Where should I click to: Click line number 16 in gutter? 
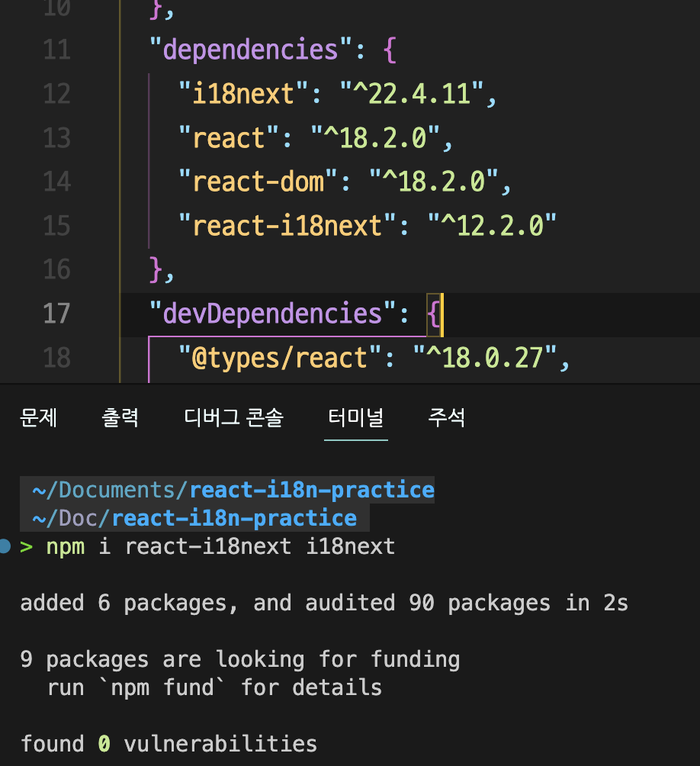coord(57,270)
